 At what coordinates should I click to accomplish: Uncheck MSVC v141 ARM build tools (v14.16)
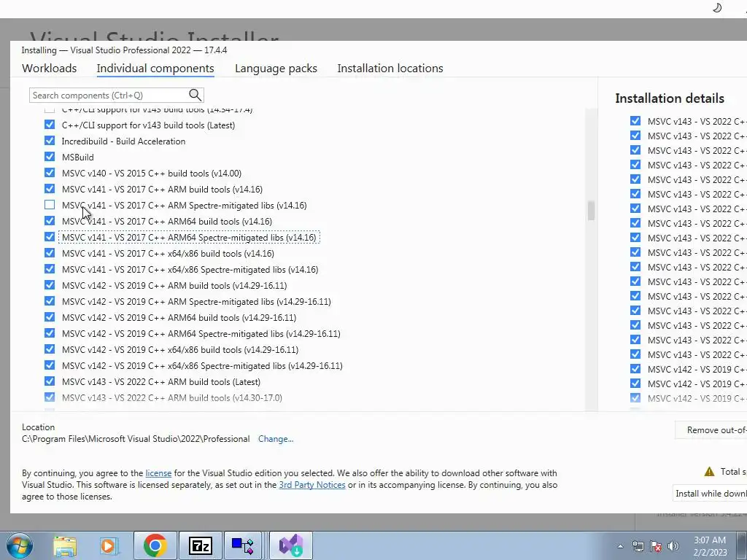(x=50, y=189)
